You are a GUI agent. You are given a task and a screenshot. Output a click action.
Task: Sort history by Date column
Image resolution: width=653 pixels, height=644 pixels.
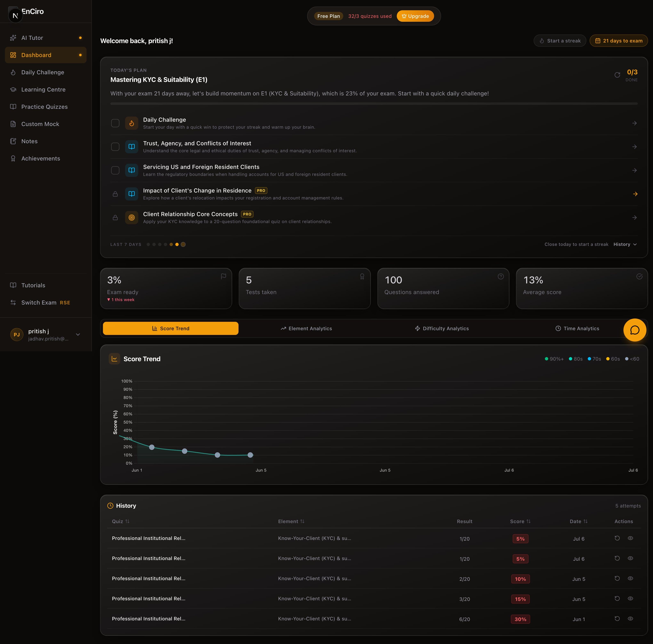pyautogui.click(x=579, y=521)
